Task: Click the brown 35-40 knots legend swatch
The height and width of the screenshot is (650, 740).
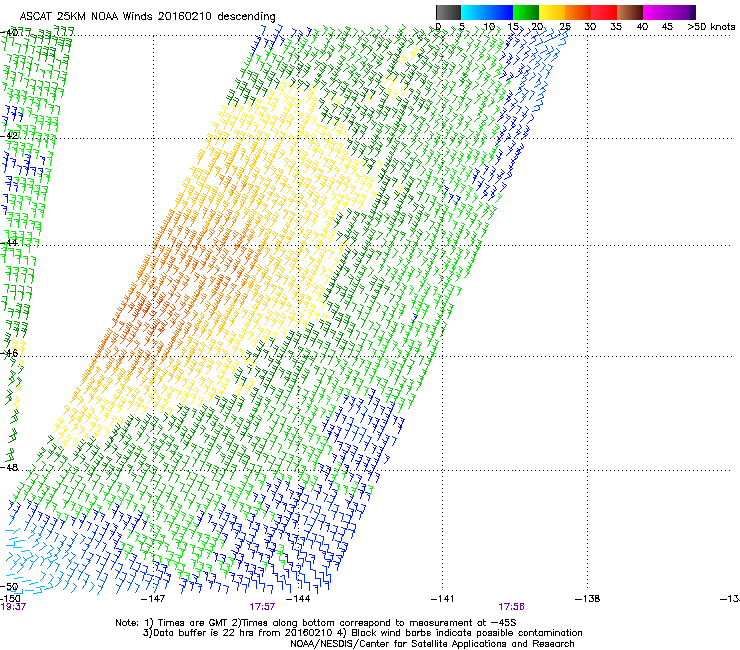Action: (x=630, y=12)
